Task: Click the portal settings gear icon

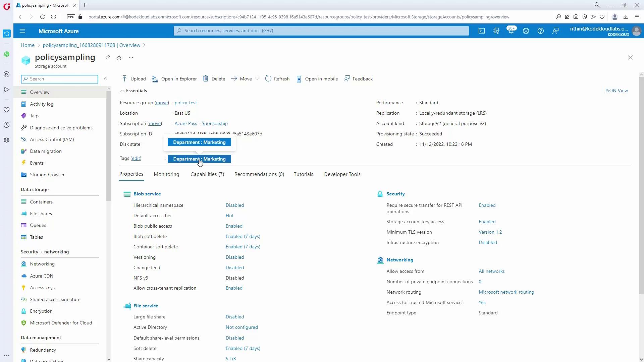Action: coord(526,31)
